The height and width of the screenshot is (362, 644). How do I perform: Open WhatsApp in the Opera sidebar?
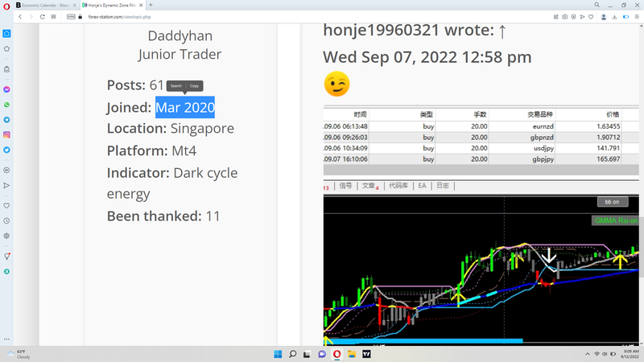pyautogui.click(x=6, y=105)
